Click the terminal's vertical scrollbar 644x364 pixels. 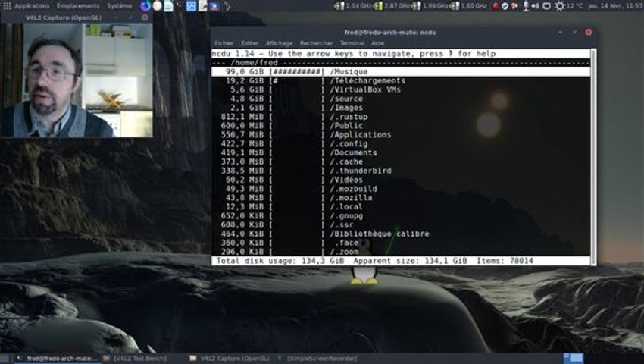[593, 157]
